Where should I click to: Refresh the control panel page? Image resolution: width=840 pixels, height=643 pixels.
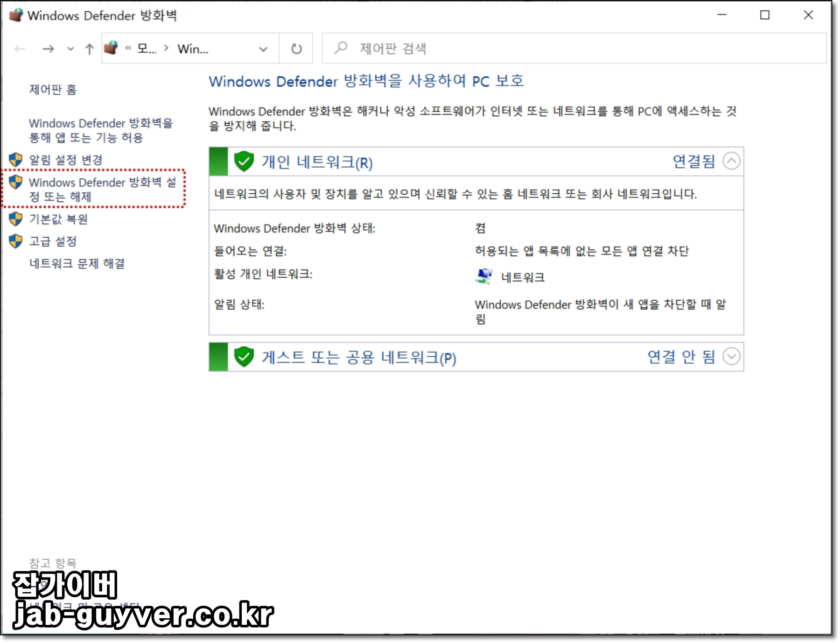coord(296,49)
